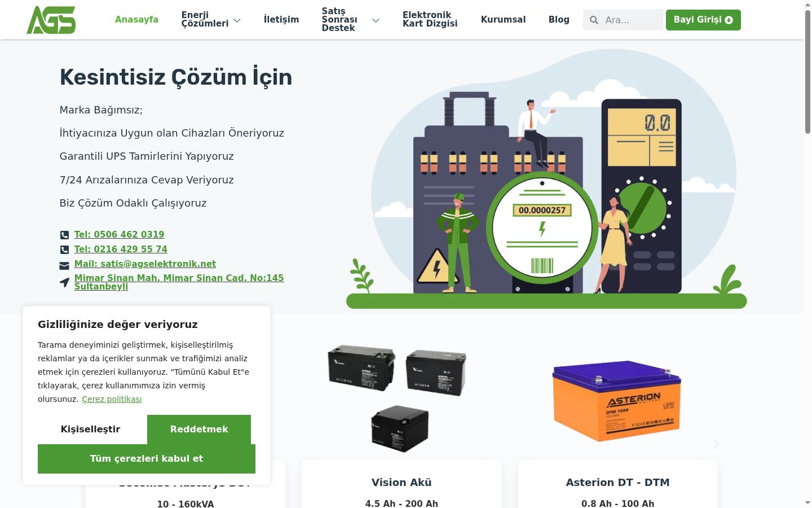
Task: Click the 10 - 160kVA text
Action: tap(186, 503)
